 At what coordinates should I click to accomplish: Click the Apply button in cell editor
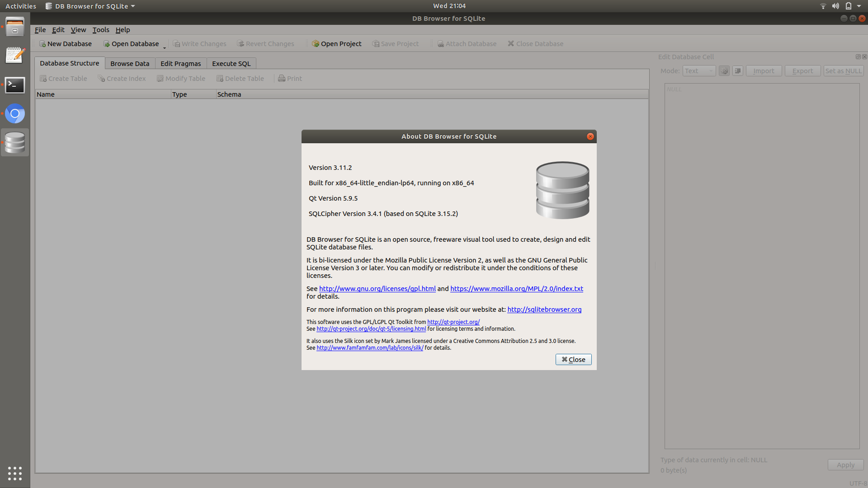click(845, 465)
